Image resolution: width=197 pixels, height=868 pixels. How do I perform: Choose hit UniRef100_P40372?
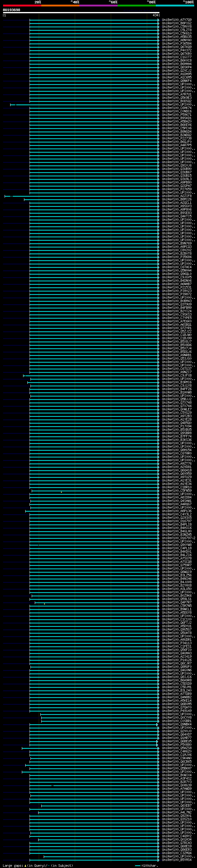pyautogui.click(x=176, y=50)
